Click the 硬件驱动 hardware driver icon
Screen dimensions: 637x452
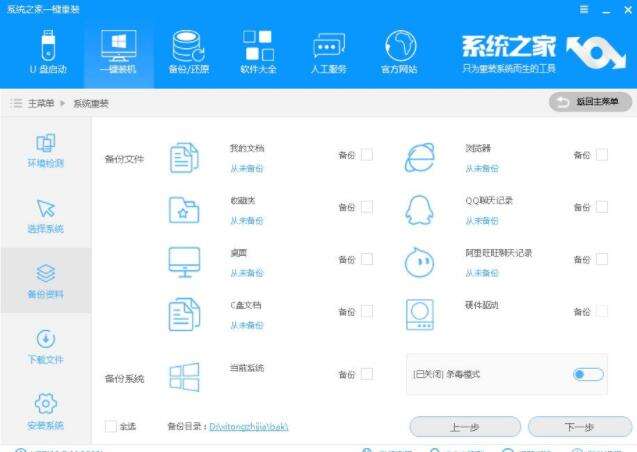tap(420, 314)
